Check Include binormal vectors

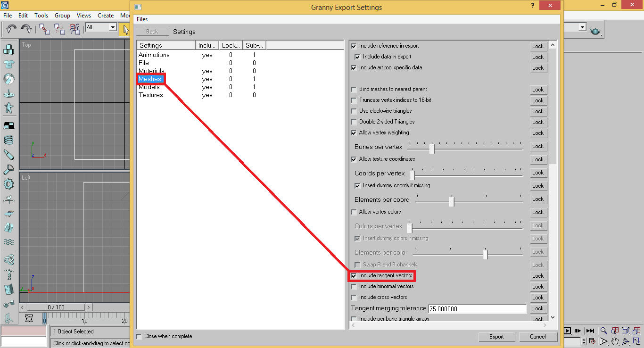(354, 287)
